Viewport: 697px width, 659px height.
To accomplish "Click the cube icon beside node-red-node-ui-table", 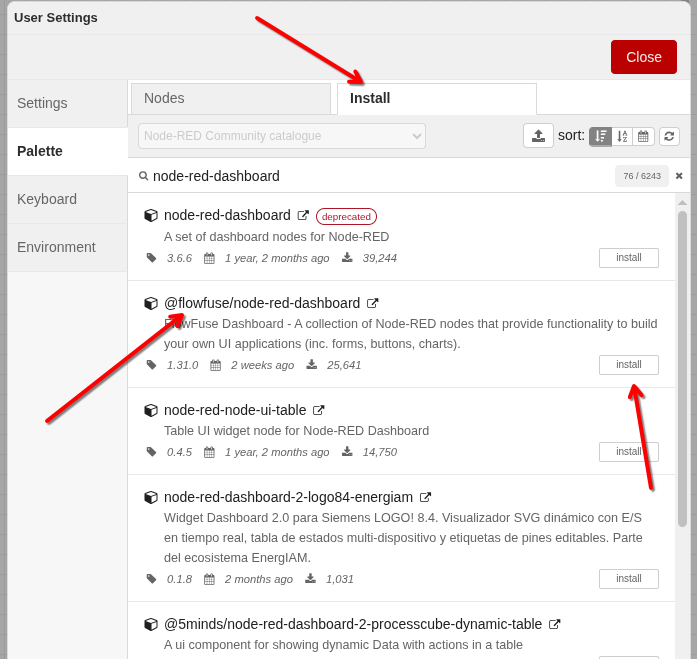I will (x=151, y=410).
